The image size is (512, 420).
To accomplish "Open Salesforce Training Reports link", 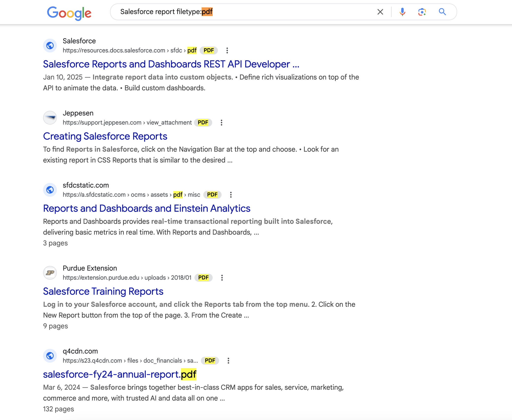I will click(x=103, y=291).
